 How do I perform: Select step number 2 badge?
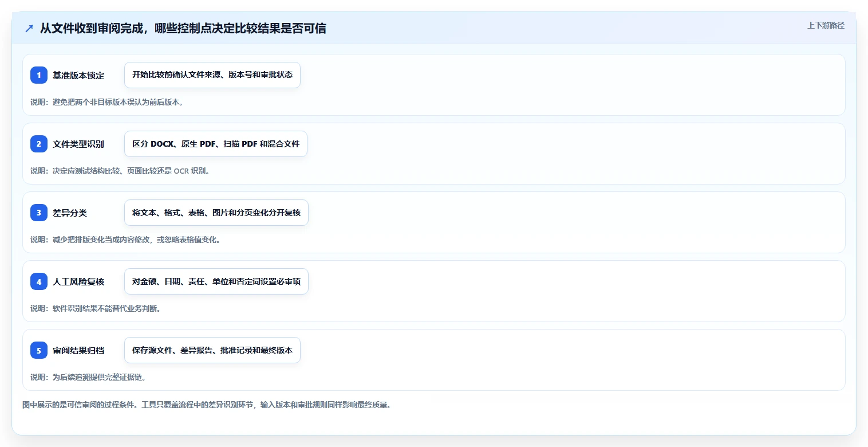pos(39,144)
